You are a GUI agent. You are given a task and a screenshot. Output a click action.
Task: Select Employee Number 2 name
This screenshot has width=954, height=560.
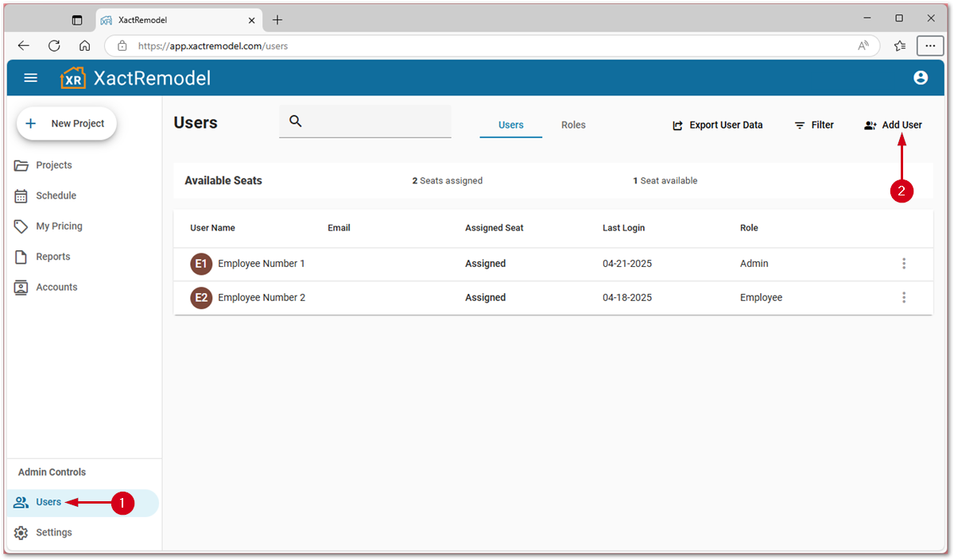(262, 298)
